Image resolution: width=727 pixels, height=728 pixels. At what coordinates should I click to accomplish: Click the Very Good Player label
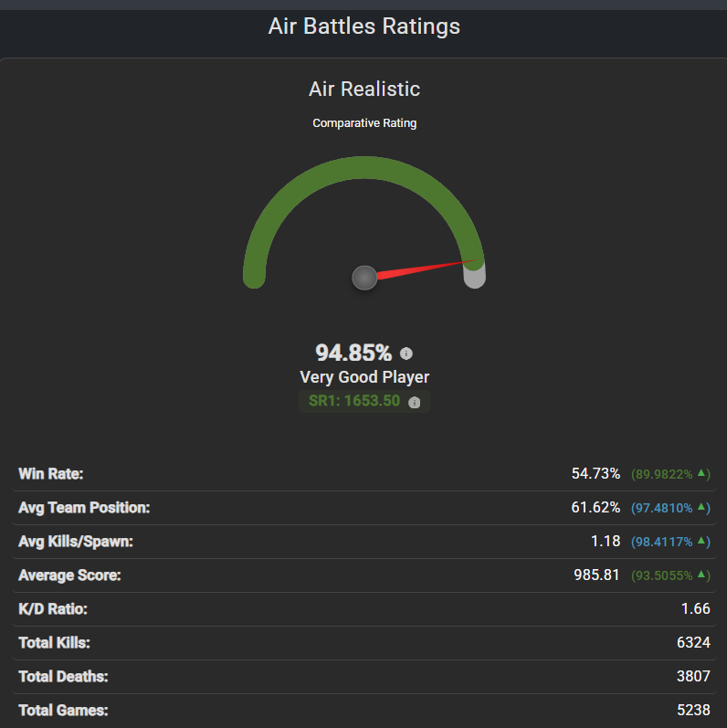pyautogui.click(x=364, y=377)
